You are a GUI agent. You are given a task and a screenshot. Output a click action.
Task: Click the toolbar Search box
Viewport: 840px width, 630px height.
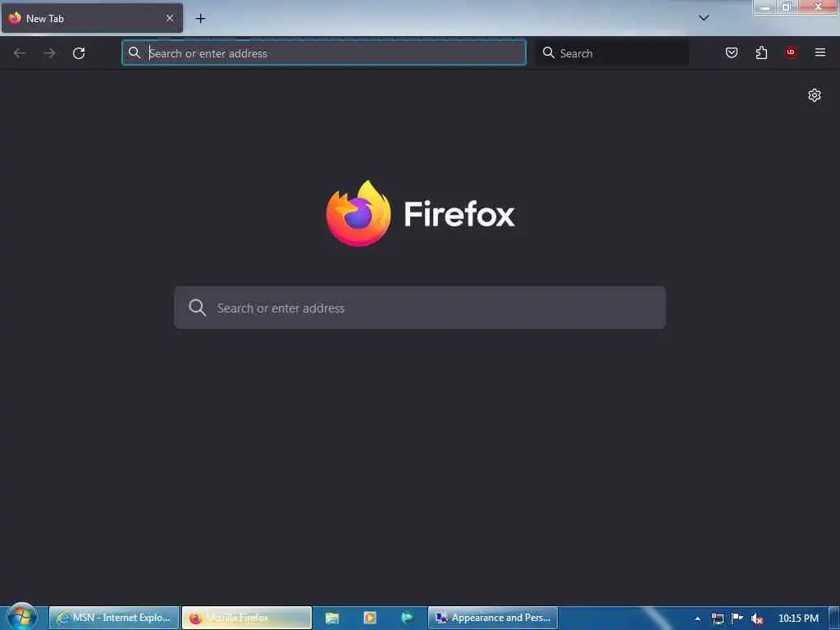pos(612,53)
